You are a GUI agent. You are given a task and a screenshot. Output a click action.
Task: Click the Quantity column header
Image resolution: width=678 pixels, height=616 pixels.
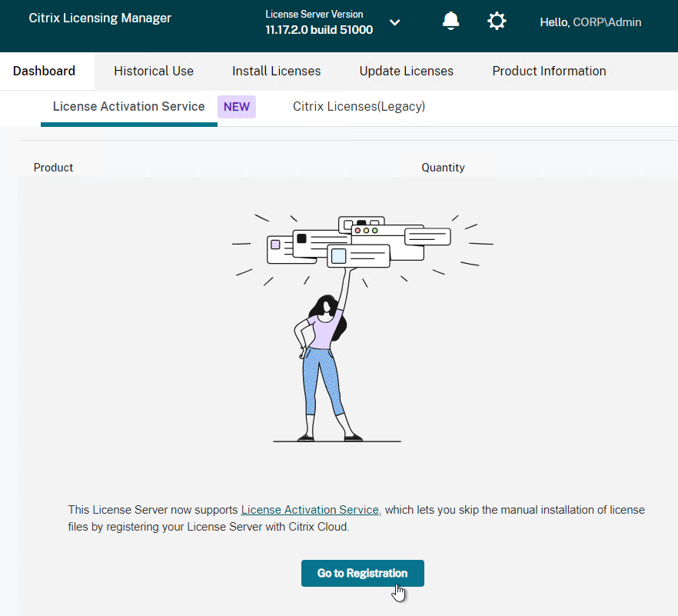tap(443, 168)
